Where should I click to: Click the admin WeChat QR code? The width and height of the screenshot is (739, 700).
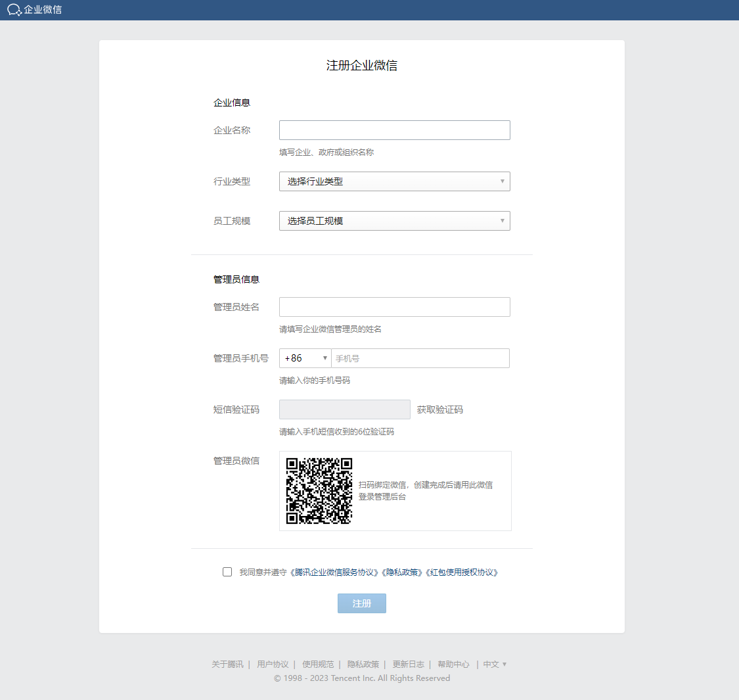[319, 491]
